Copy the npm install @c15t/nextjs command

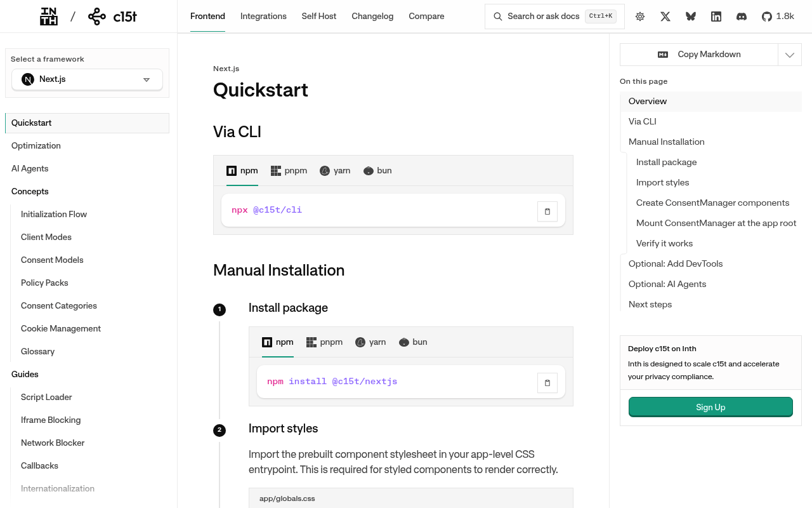coord(547,383)
